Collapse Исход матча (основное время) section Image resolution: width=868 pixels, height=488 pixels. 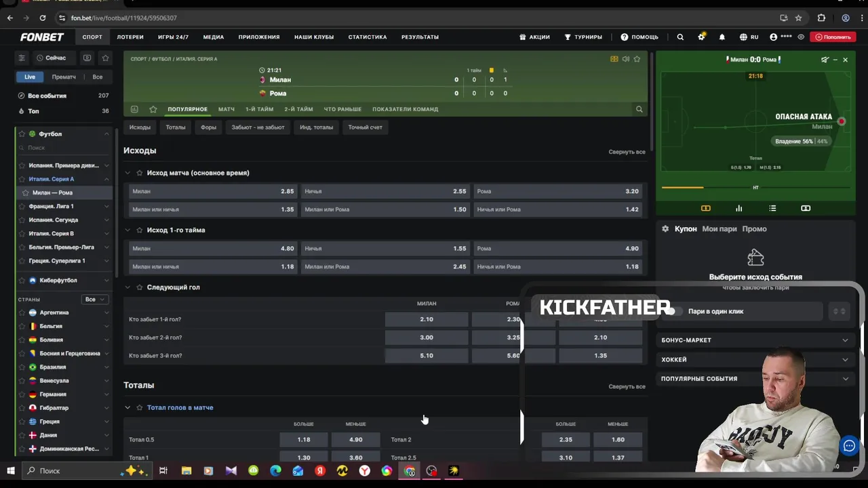[127, 173]
